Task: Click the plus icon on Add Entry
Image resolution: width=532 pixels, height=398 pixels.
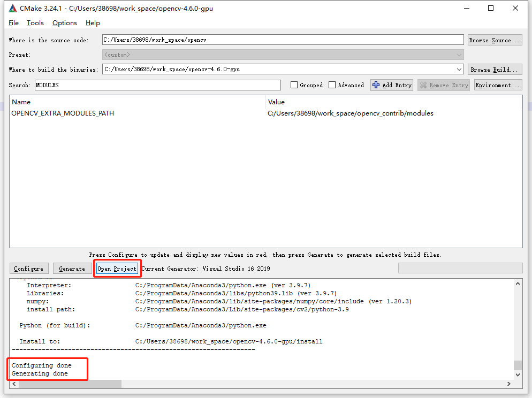Action: 376,85
